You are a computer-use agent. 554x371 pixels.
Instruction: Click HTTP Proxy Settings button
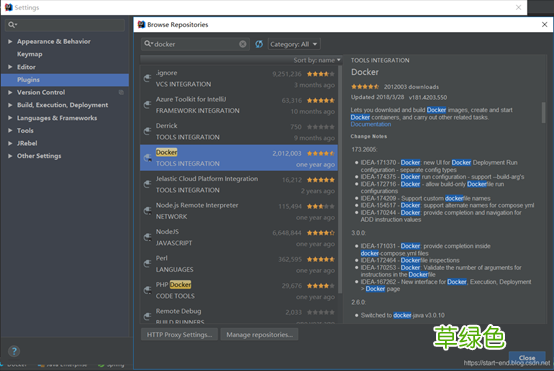tap(179, 334)
